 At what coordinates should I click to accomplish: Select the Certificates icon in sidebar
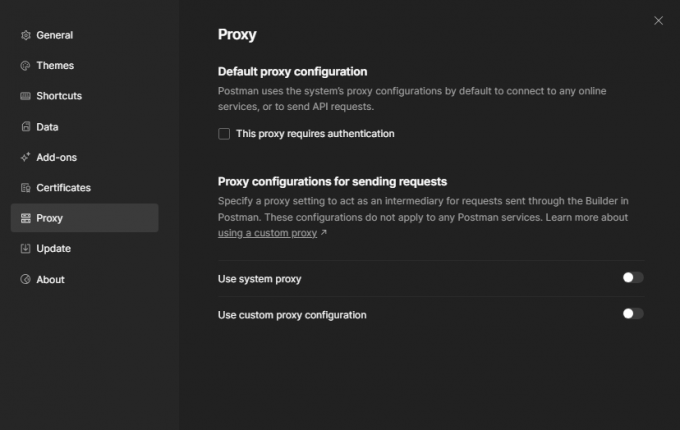click(26, 188)
